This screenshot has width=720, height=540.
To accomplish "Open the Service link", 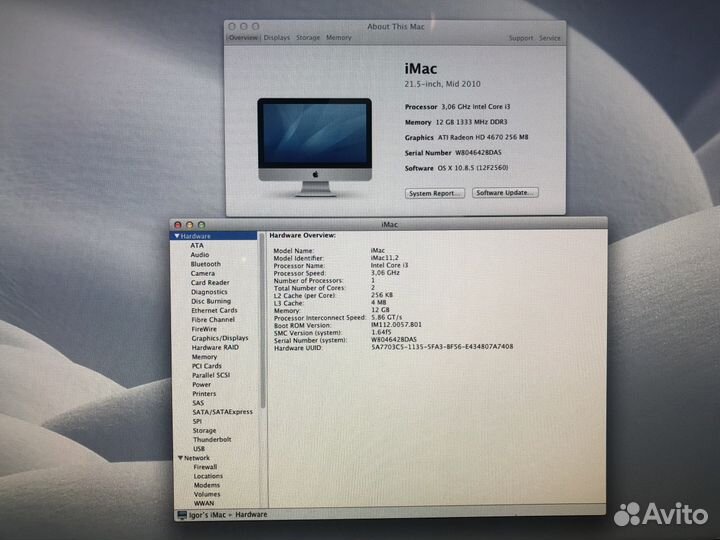I will click(x=550, y=38).
